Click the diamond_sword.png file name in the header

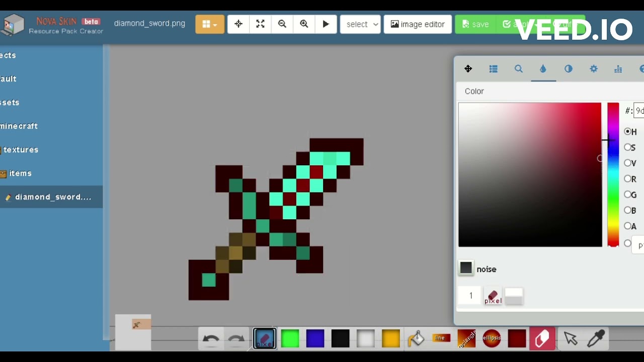click(x=149, y=24)
